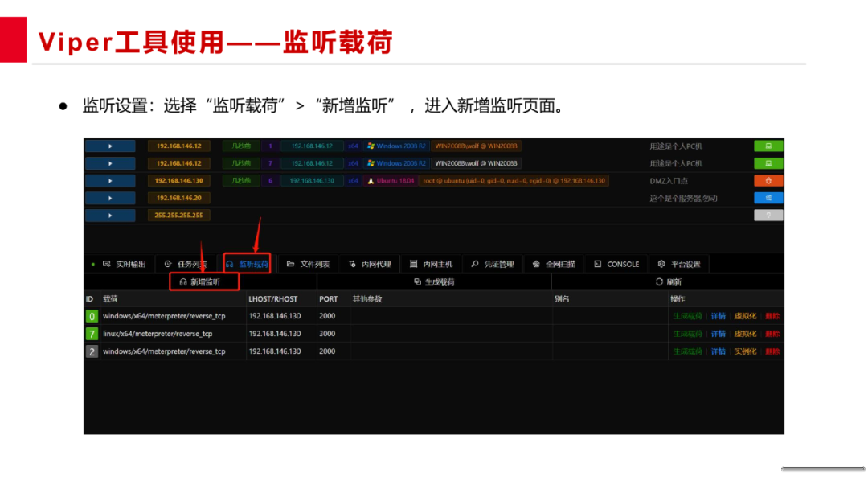This screenshot has width=868, height=489.
Task: Click green ID 7 listener badge
Action: (x=92, y=334)
